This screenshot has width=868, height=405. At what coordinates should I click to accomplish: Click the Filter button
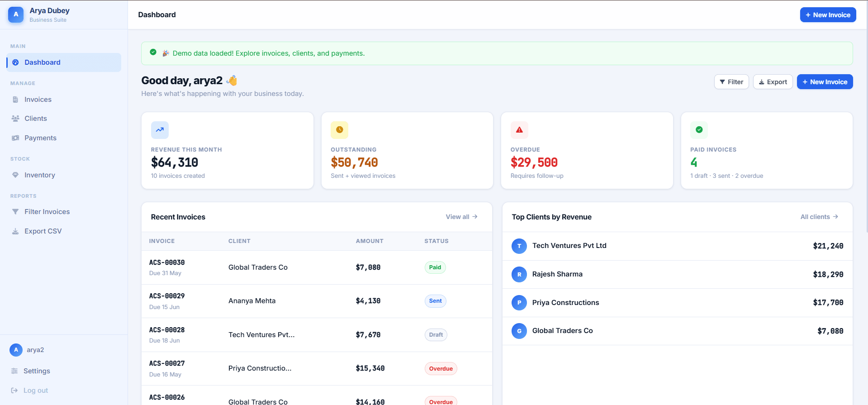point(731,82)
